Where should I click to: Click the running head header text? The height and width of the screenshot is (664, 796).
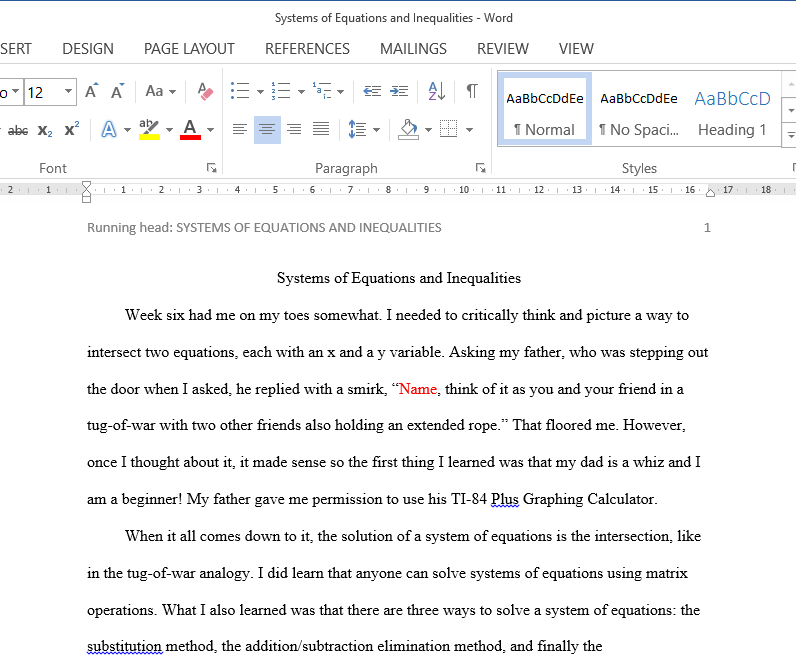coord(264,227)
